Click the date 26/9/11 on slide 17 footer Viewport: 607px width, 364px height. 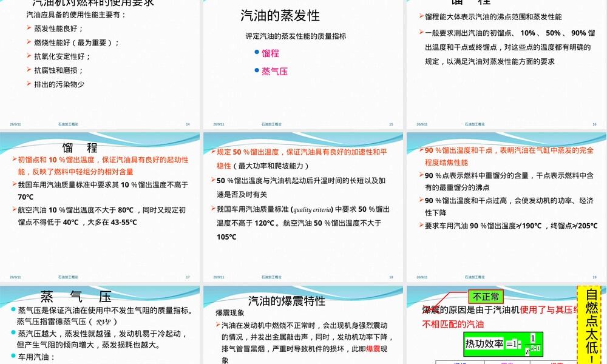point(16,277)
